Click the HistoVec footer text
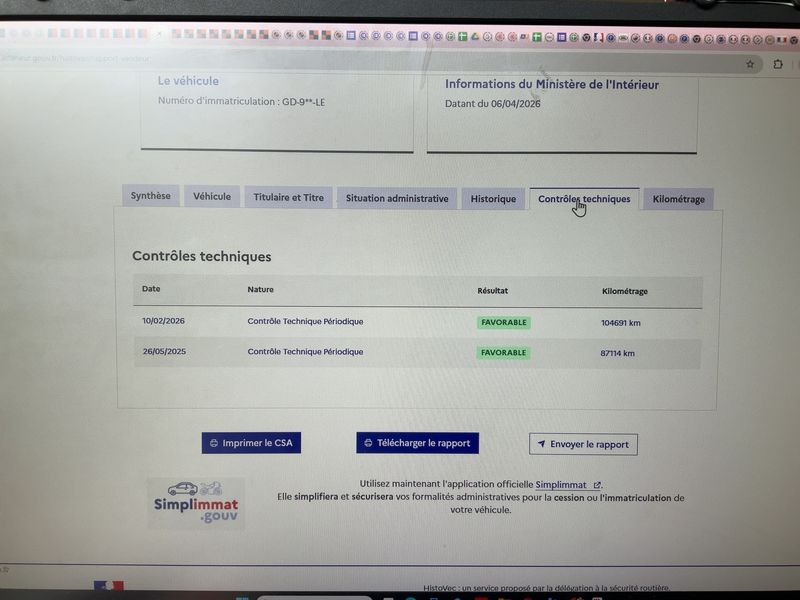Image resolution: width=800 pixels, height=600 pixels. coord(546,588)
